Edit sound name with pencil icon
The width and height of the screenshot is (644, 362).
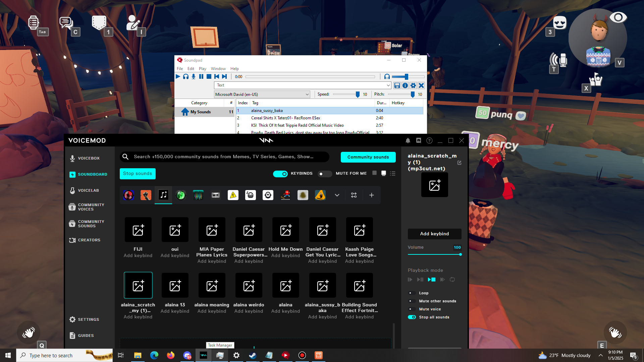(x=460, y=163)
